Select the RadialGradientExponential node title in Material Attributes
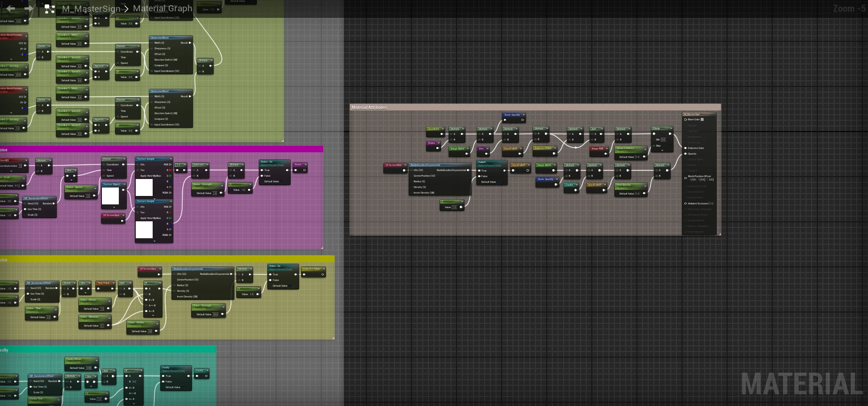This screenshot has width=868, height=406. pyautogui.click(x=426, y=165)
